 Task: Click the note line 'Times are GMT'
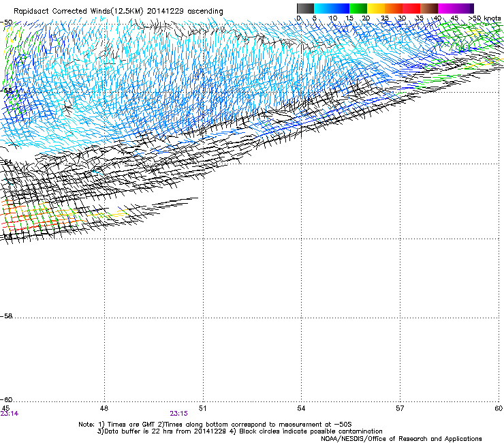(x=131, y=425)
